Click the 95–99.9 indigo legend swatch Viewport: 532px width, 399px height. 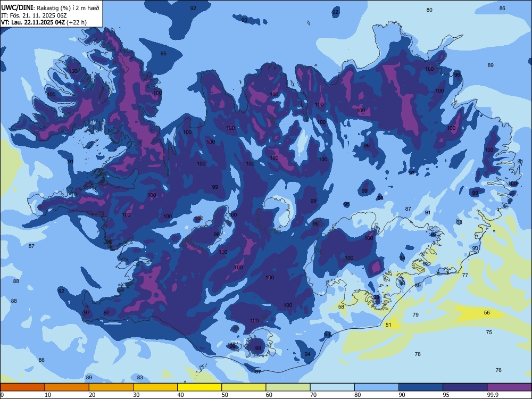[x=465, y=387]
